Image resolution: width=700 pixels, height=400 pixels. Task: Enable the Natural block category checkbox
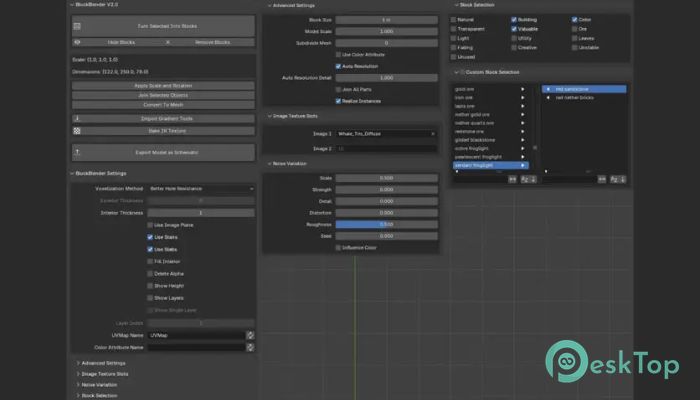click(x=454, y=20)
